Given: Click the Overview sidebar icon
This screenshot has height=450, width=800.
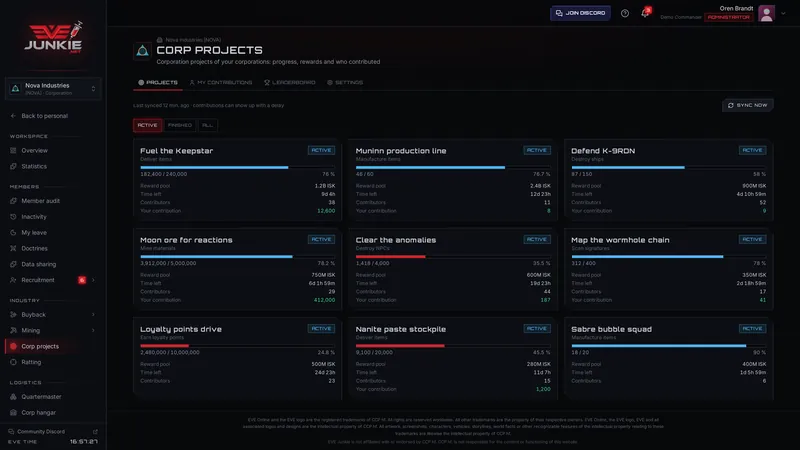Looking at the screenshot, I should pyautogui.click(x=13, y=151).
